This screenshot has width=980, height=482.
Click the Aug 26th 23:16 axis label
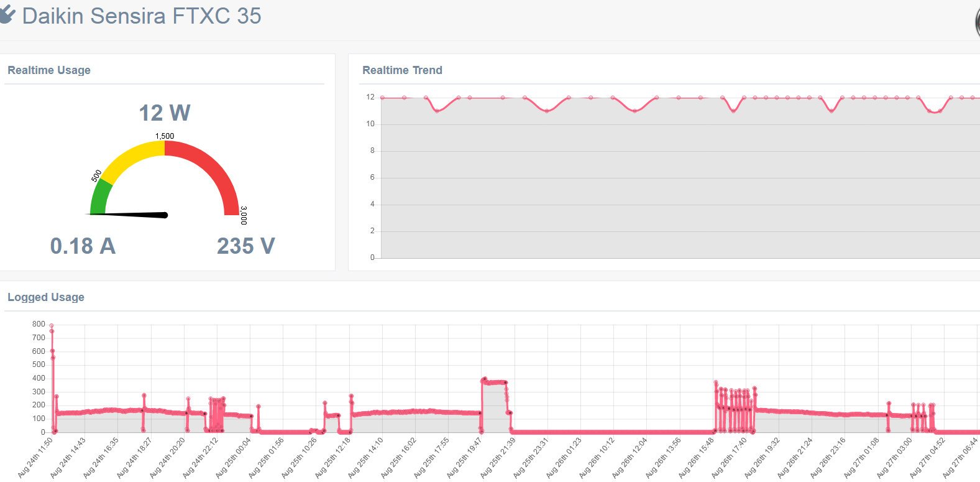click(828, 458)
